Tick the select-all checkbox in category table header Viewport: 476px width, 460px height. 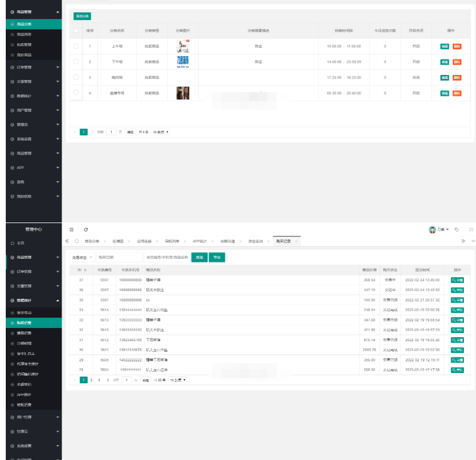[x=76, y=30]
